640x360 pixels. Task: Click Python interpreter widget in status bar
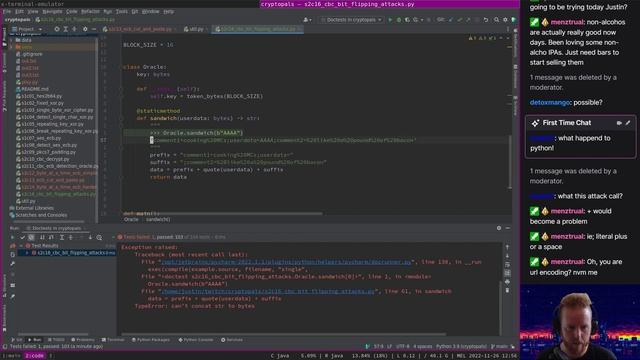[x=461, y=347]
